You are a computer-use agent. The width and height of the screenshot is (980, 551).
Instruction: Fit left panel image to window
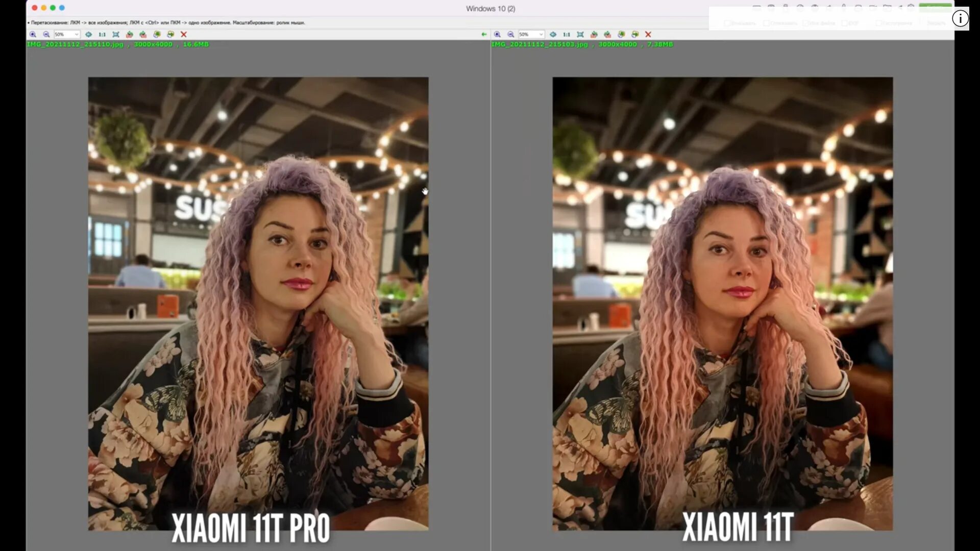point(116,34)
